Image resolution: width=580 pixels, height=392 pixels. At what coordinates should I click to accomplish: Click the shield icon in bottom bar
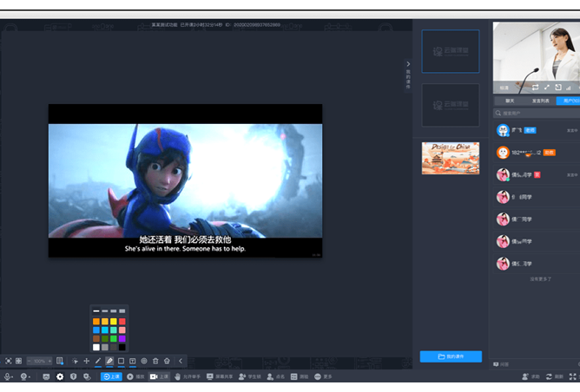pyautogui.click(x=73, y=376)
